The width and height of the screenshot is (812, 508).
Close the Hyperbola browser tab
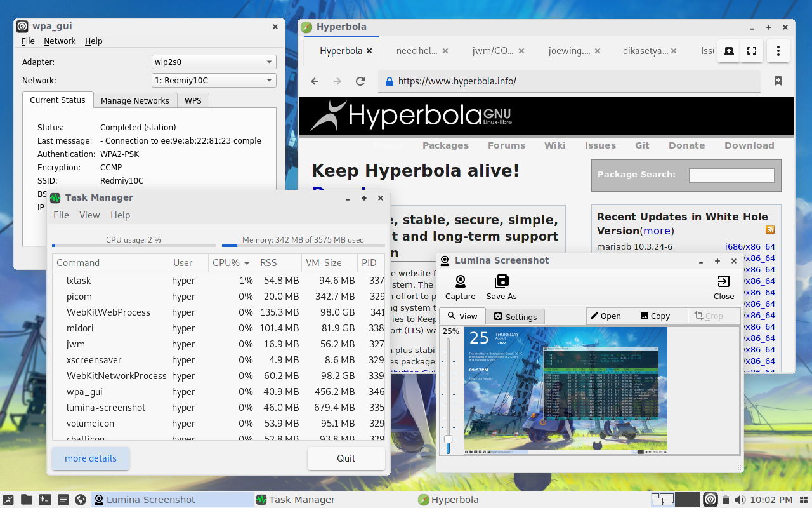pos(369,51)
